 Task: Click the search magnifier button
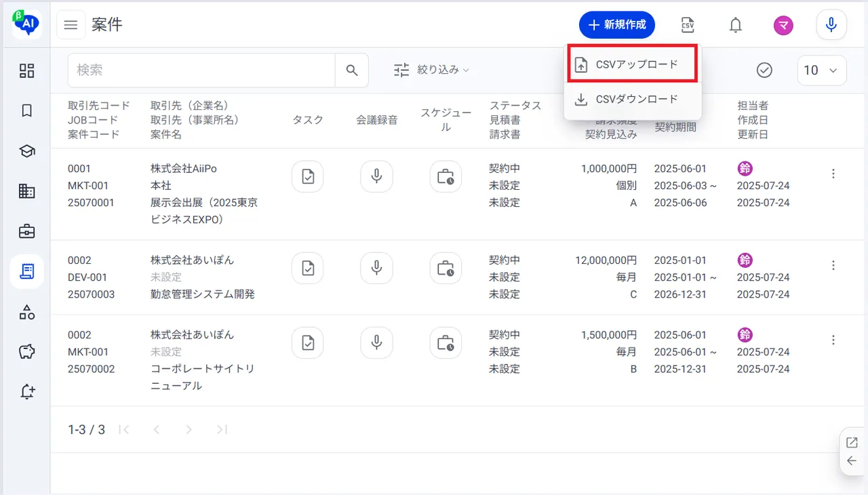pos(352,71)
